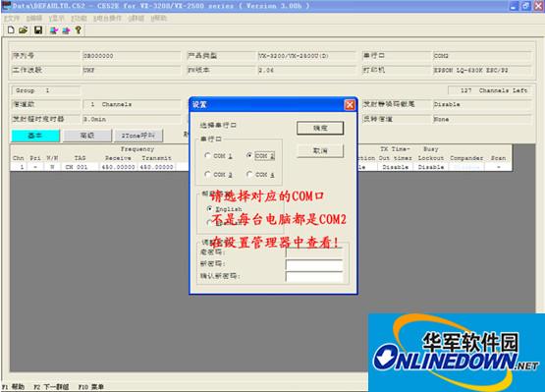Click channel number 1 cell
Image resolution: width=545 pixels, height=392 pixels.
pyautogui.click(x=19, y=167)
